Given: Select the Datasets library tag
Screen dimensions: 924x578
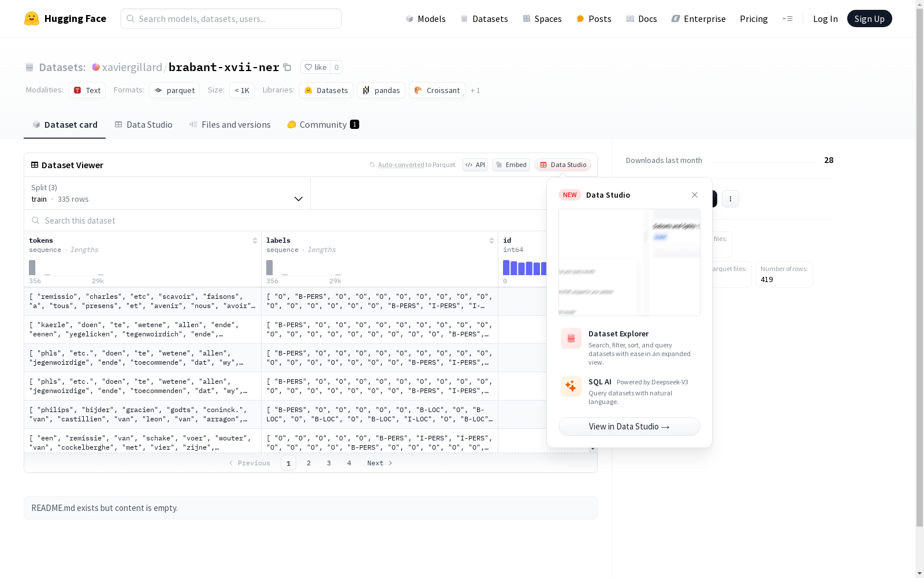Looking at the screenshot, I should tap(326, 90).
